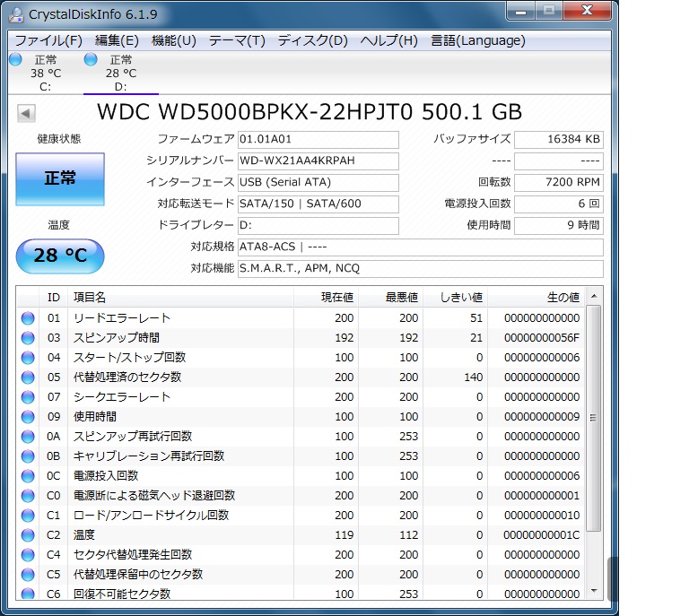Click status orb for row 04 スタート/ストップ回数
This screenshot has width=689, height=616.
pyautogui.click(x=28, y=358)
